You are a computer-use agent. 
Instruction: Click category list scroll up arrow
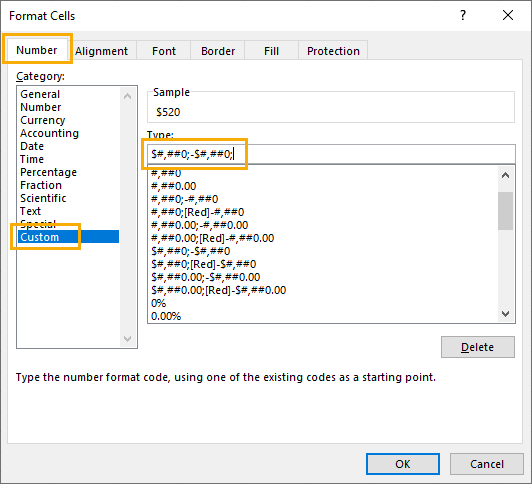pos(128,96)
